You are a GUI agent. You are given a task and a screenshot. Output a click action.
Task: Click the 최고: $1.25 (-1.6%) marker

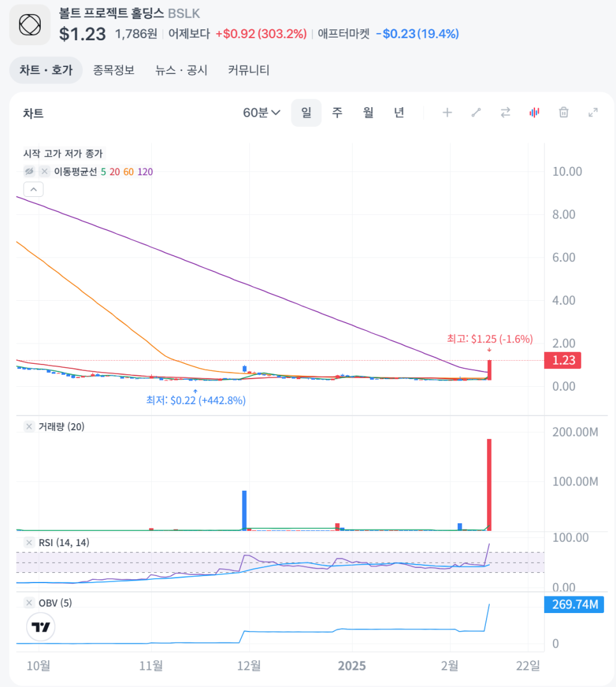coord(490,339)
